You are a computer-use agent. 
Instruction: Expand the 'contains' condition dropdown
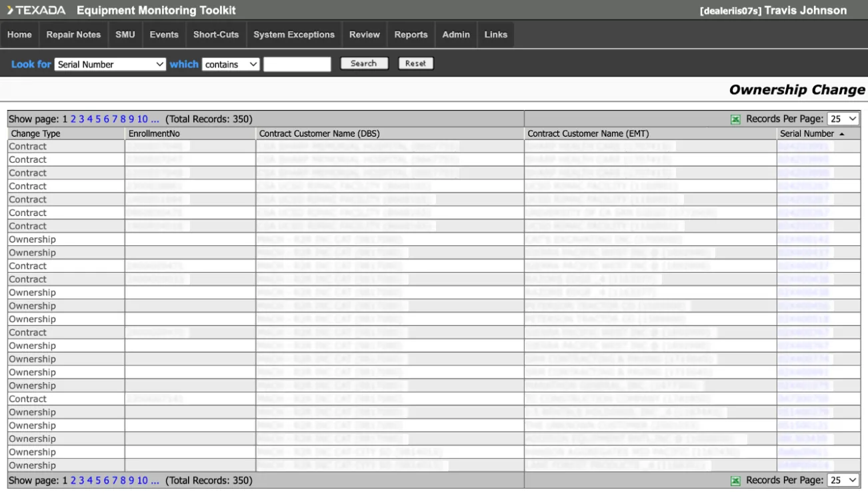[x=231, y=65]
